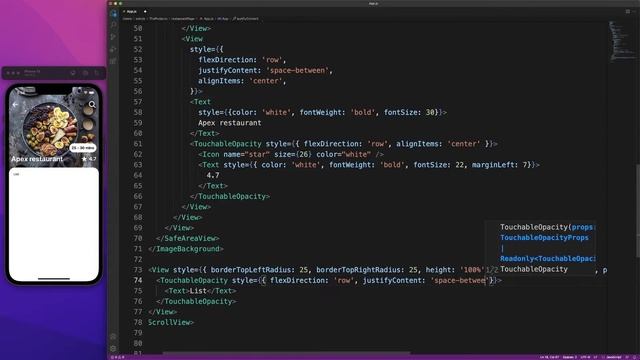This screenshot has width=640, height=360.
Task: Click the first breadcrumb segment above the editor
Action: pyautogui.click(x=128, y=19)
